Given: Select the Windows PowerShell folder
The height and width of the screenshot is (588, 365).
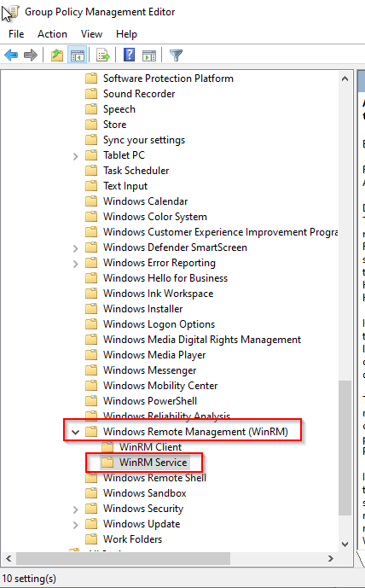Looking at the screenshot, I should (150, 401).
